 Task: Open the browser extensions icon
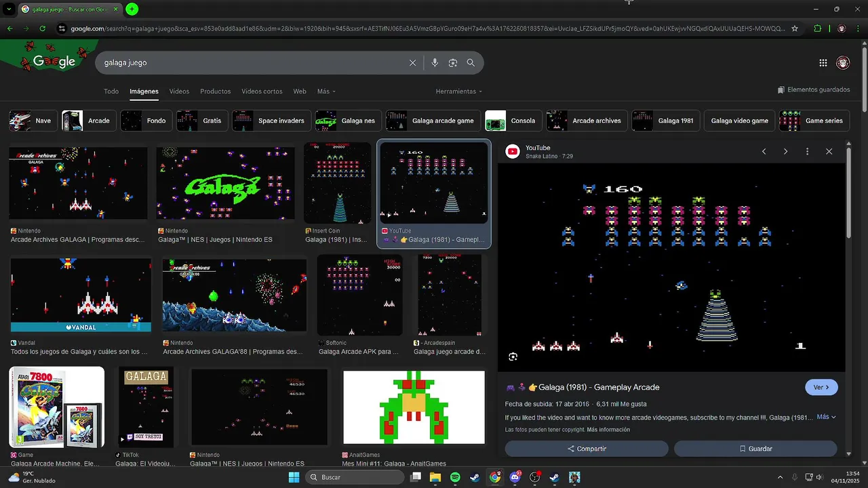[x=817, y=28]
